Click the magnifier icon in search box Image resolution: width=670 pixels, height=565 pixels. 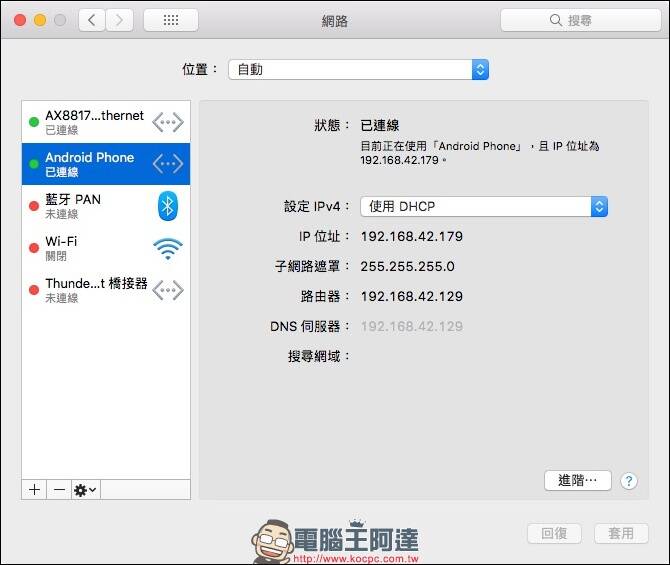(555, 20)
